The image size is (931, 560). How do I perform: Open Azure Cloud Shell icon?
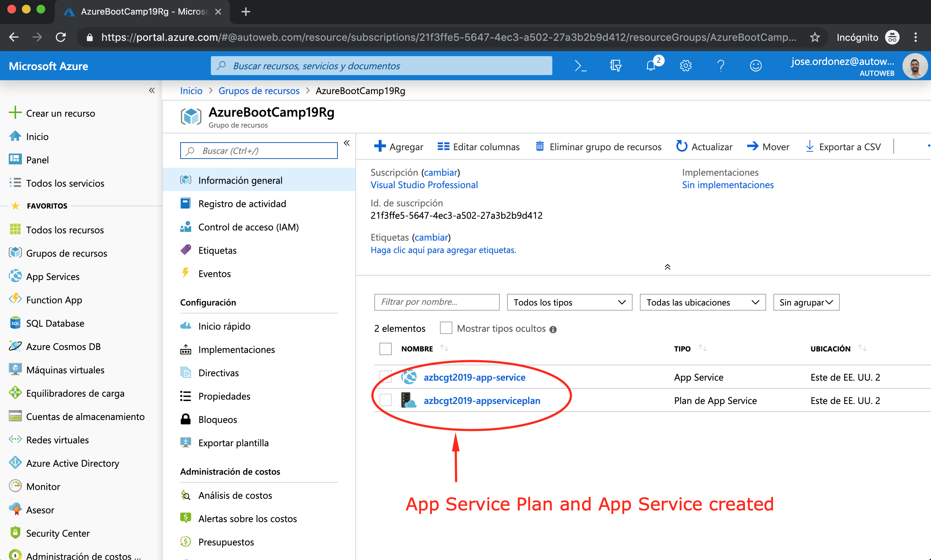pyautogui.click(x=580, y=66)
